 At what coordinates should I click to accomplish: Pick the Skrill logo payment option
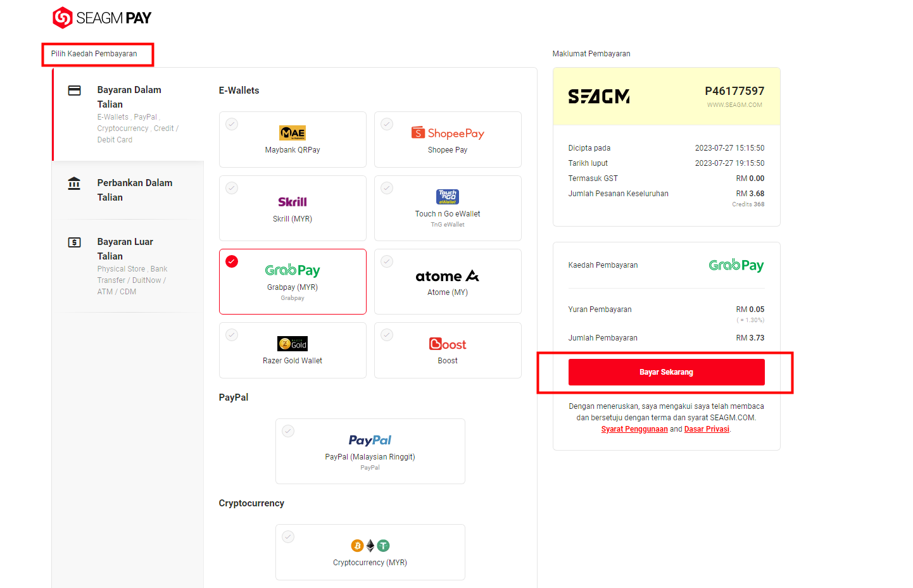pyautogui.click(x=293, y=202)
